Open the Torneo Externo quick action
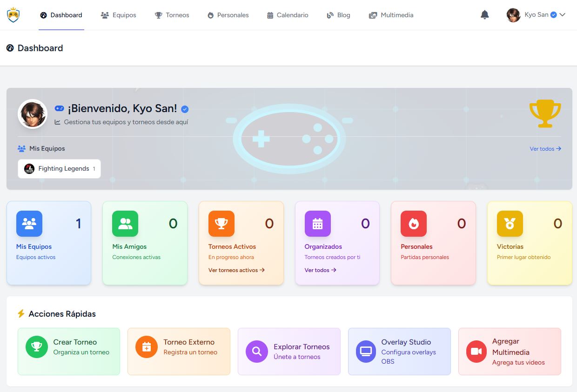The image size is (577, 392). pos(179,352)
